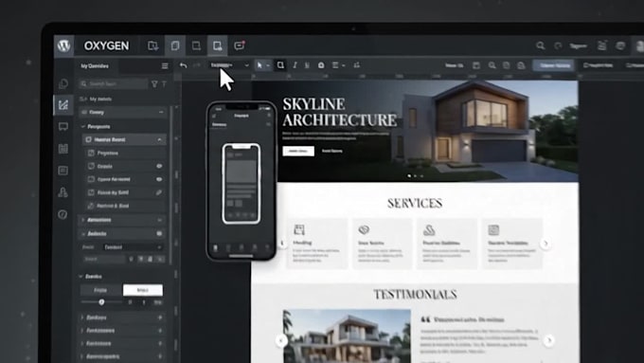
Task: Toggle the upper eye icon in layers tree
Action: click(159, 166)
